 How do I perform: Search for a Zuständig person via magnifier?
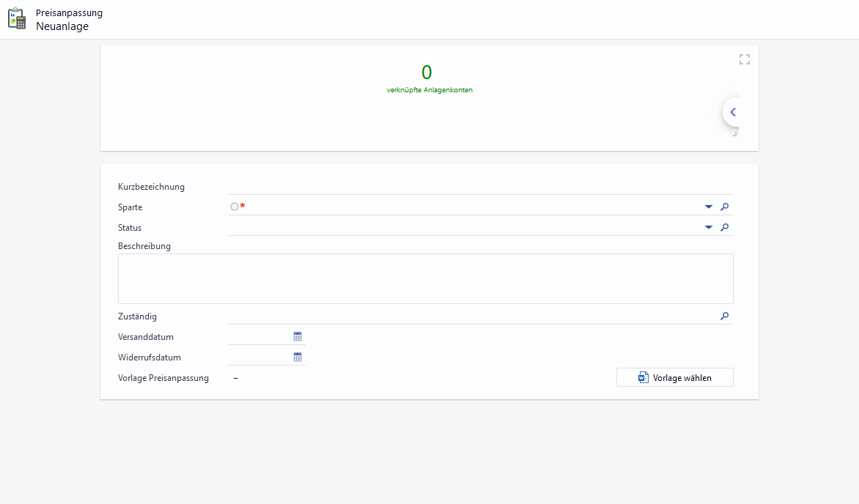[x=724, y=316]
